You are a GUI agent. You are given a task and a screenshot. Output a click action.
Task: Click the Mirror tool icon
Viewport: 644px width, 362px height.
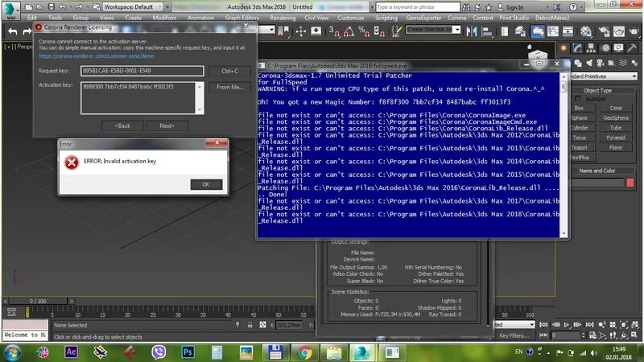pyautogui.click(x=472, y=31)
